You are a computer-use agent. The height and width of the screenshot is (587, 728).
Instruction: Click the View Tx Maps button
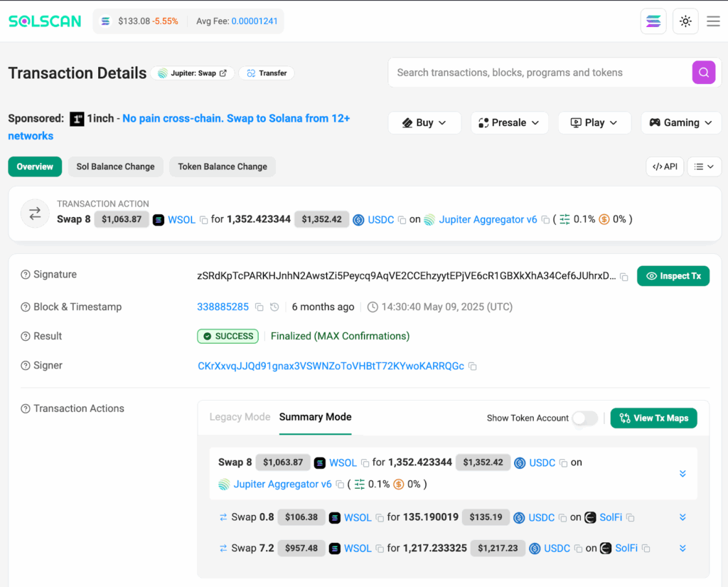(653, 418)
